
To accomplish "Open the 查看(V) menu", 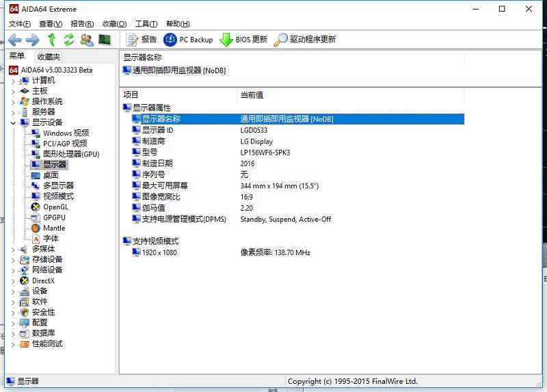I will click(x=51, y=24).
